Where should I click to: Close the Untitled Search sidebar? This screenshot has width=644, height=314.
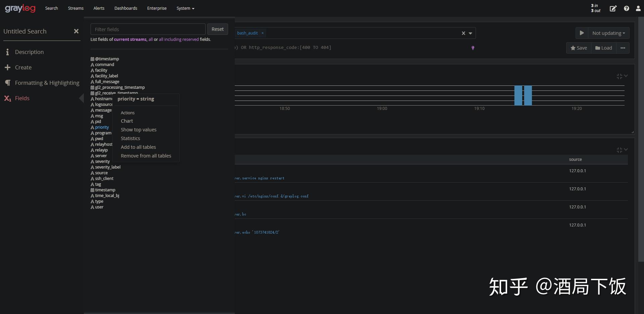pyautogui.click(x=76, y=31)
